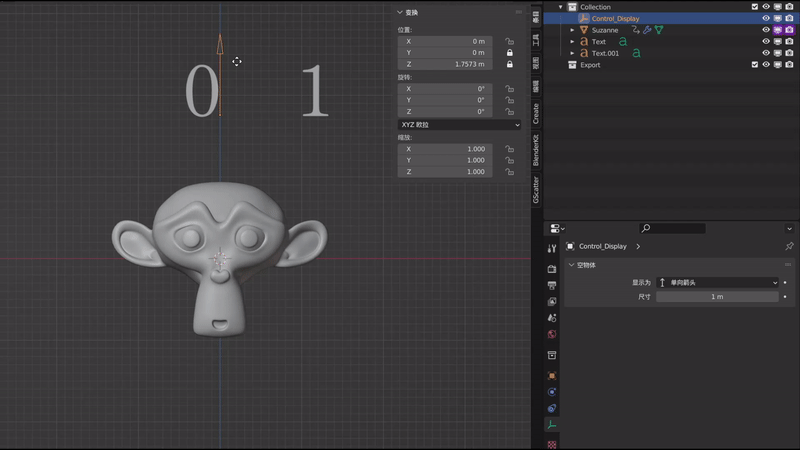Expand the Text object tree row

pos(572,41)
